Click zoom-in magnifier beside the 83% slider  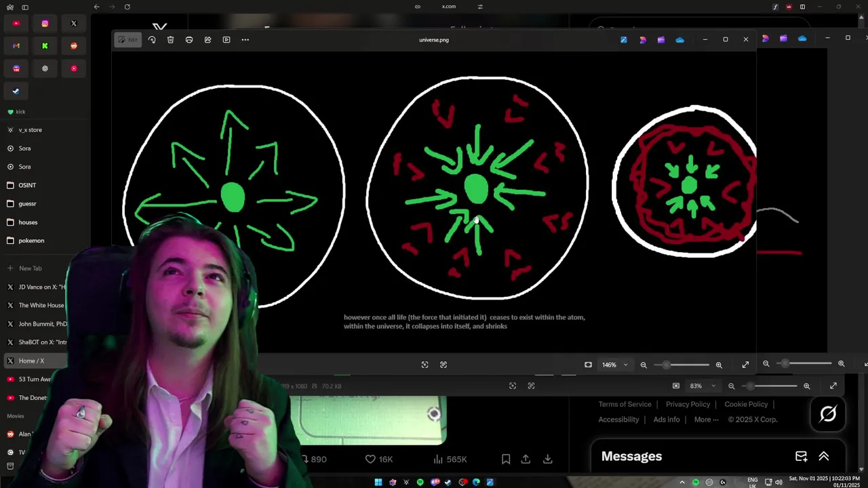pos(806,386)
